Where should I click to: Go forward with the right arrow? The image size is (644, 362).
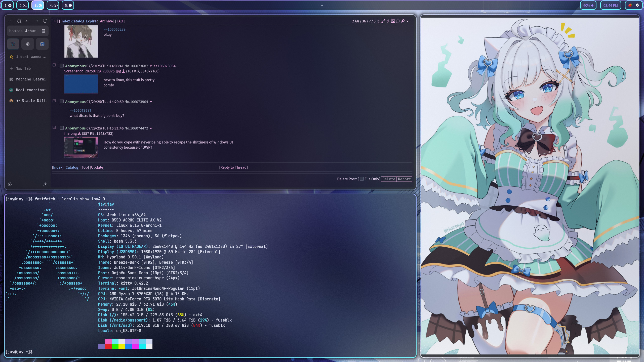(x=36, y=21)
